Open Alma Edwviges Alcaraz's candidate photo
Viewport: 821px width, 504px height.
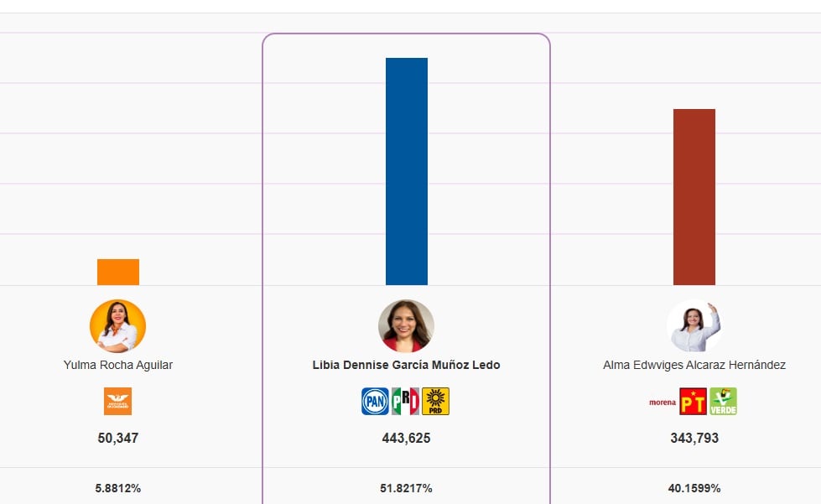(x=694, y=326)
